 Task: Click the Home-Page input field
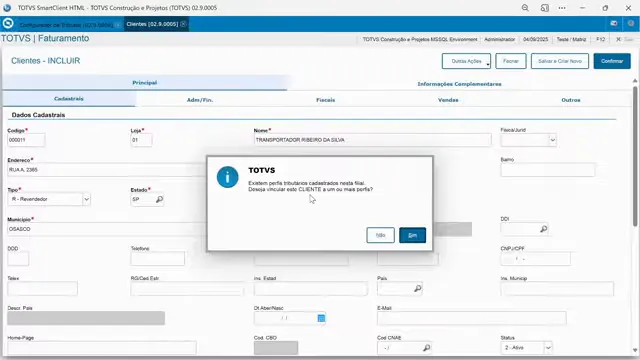[x=102, y=348]
